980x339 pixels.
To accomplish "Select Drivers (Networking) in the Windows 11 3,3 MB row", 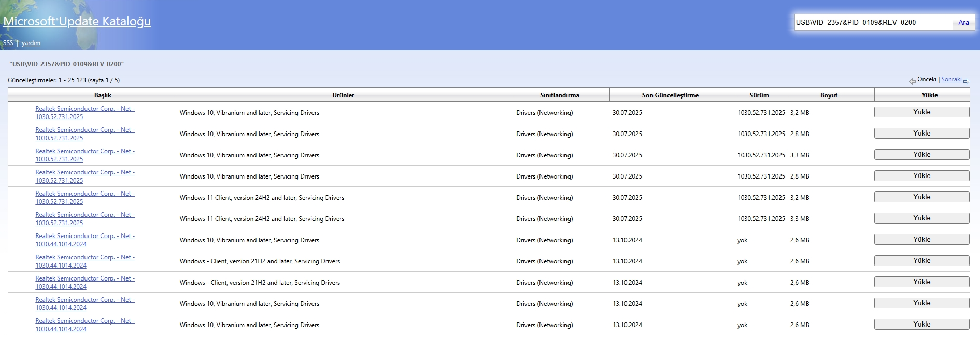I will (x=545, y=219).
